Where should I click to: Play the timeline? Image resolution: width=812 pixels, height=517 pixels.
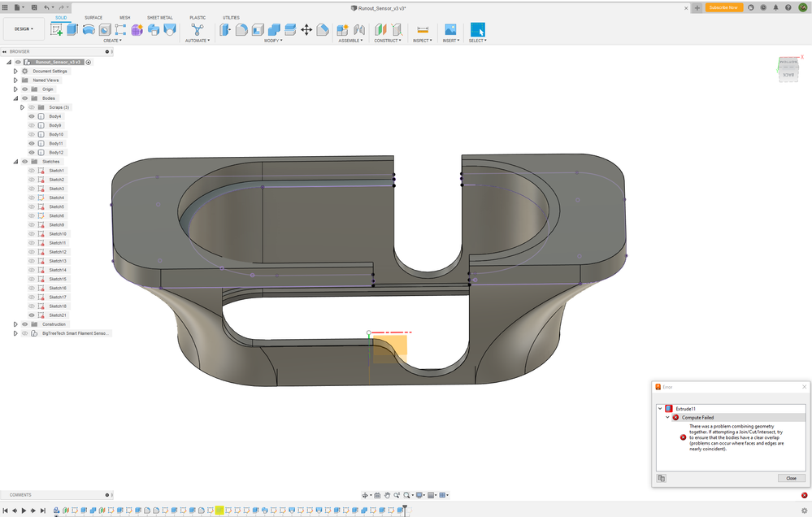[x=24, y=510]
